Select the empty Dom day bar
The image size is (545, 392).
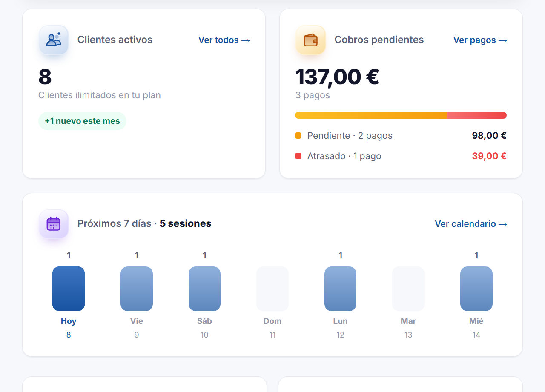coord(272,289)
